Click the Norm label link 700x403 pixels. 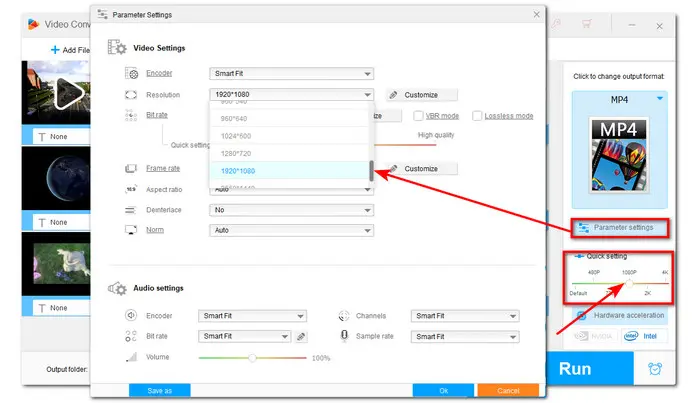pyautogui.click(x=155, y=230)
